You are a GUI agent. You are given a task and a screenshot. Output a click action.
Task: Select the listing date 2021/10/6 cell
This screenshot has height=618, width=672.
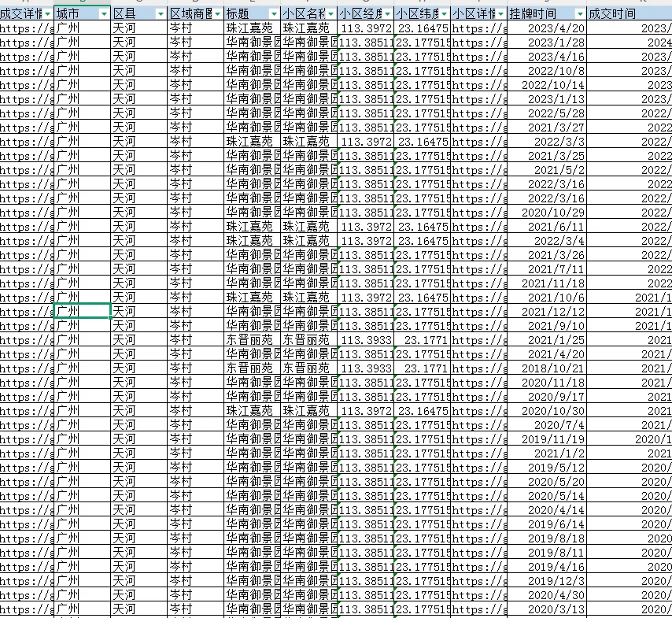coord(547,298)
